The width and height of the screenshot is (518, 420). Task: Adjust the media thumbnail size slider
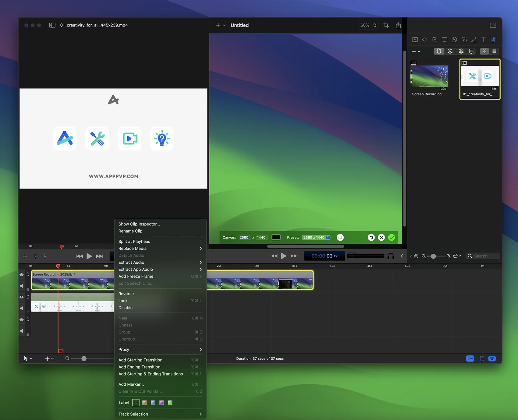tap(433, 256)
